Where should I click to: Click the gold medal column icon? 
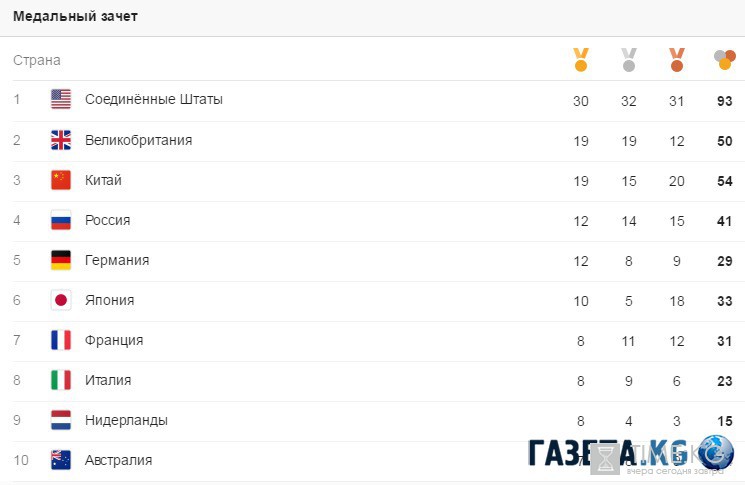point(581,60)
